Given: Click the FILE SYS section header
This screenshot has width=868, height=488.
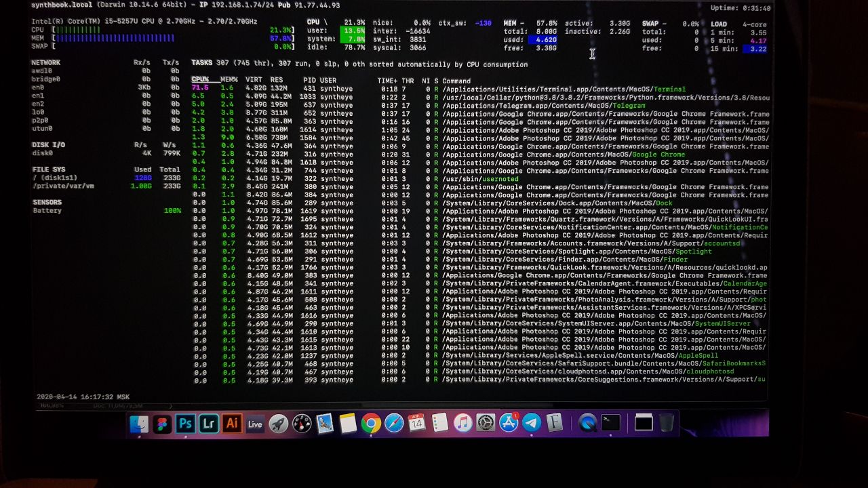Looking at the screenshot, I should 48,169.
